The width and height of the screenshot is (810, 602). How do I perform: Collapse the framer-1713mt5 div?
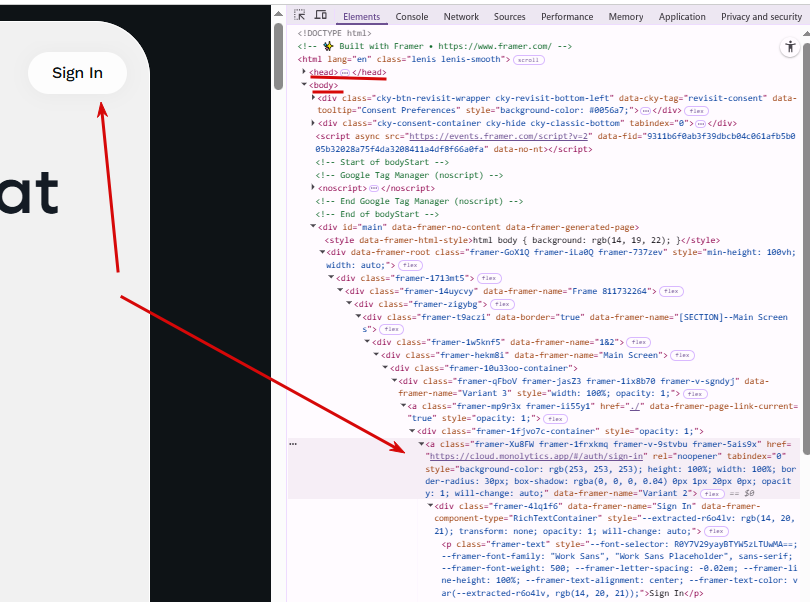coord(332,277)
